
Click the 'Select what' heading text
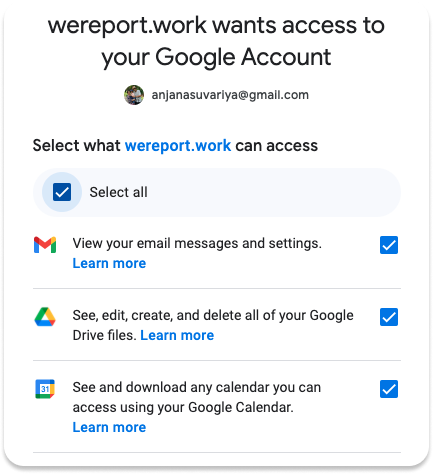point(77,146)
